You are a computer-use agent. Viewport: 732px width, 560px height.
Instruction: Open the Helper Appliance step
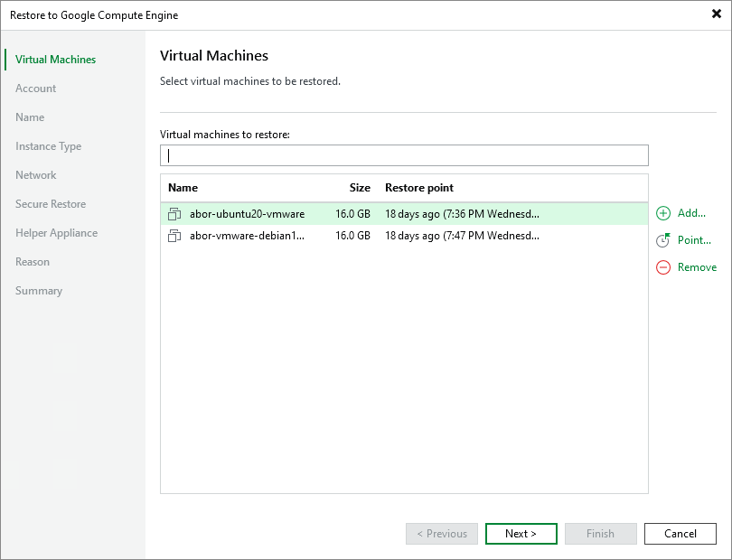click(57, 233)
